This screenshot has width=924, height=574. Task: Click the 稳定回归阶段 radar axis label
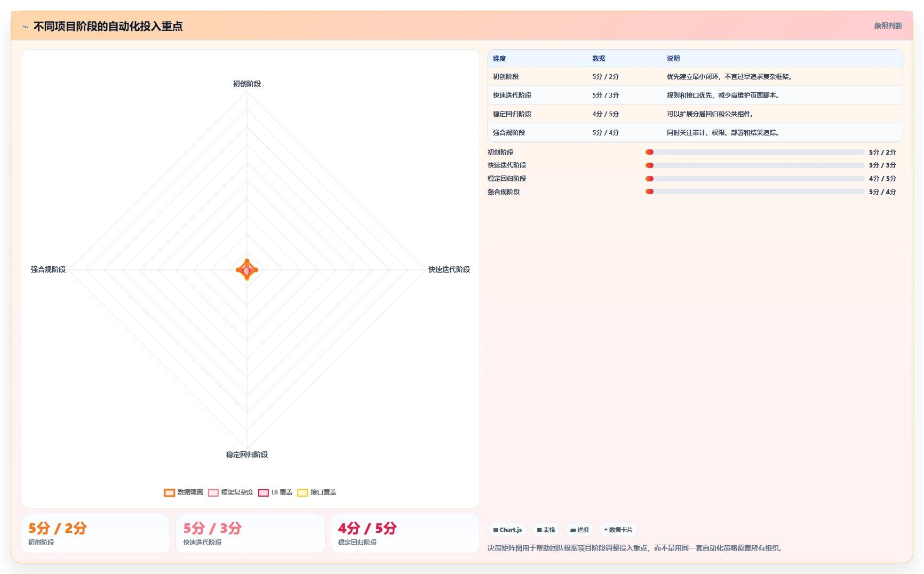tap(247, 455)
